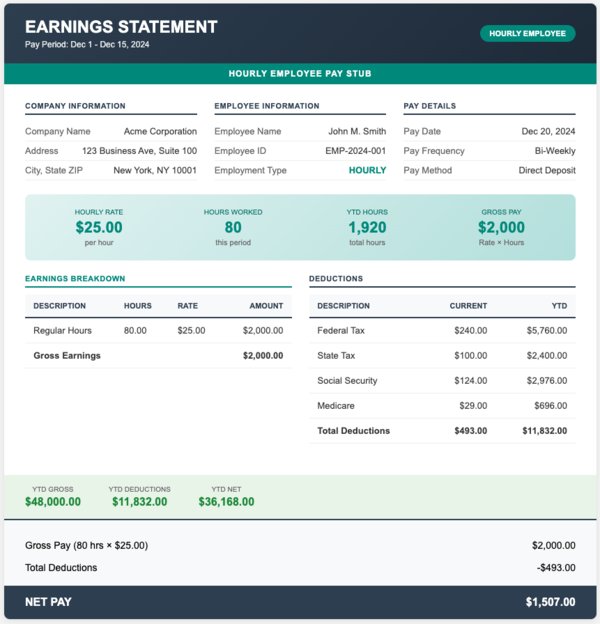Click the $25.00 hourly rate figure
Viewport: 600px width, 624px height.
(x=99, y=227)
